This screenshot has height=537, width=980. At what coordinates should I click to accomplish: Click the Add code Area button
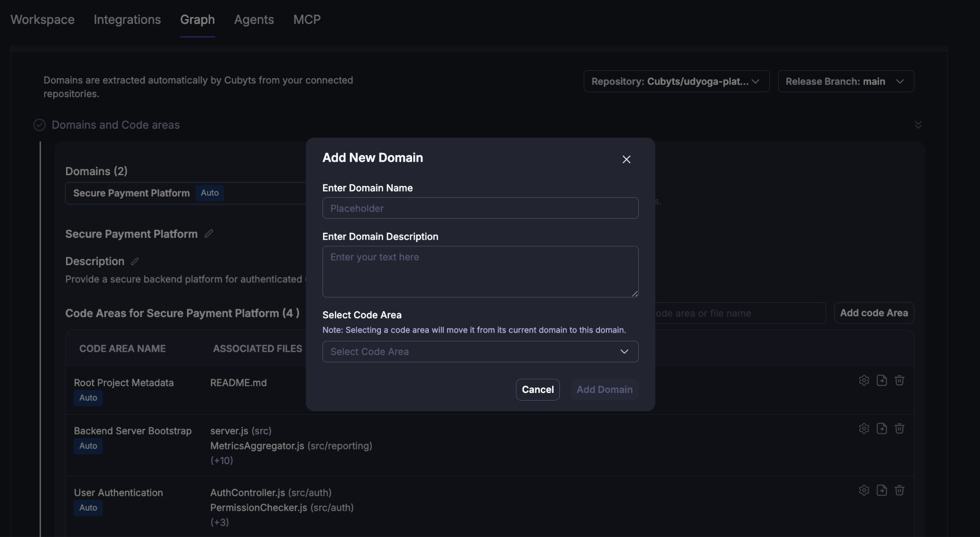click(x=874, y=313)
